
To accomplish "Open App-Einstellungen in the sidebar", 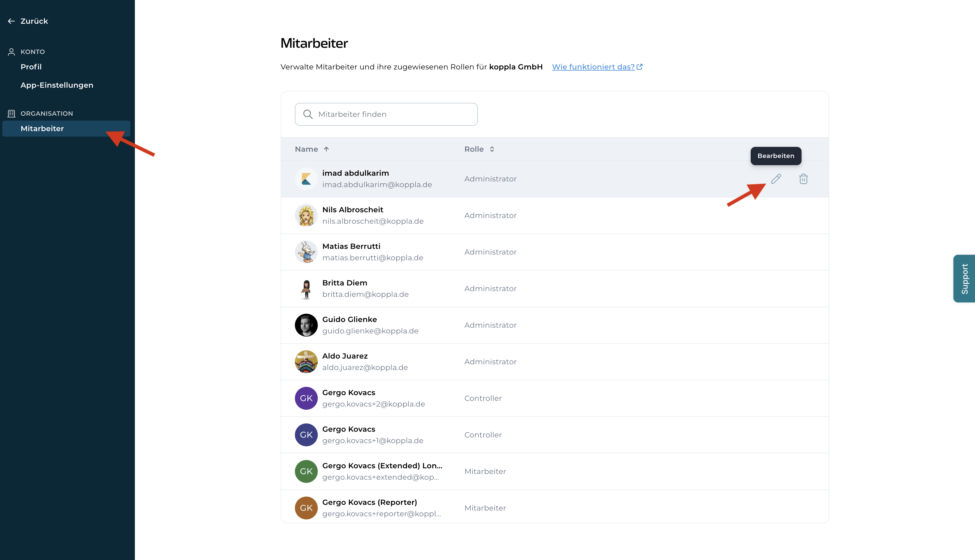I will (57, 85).
